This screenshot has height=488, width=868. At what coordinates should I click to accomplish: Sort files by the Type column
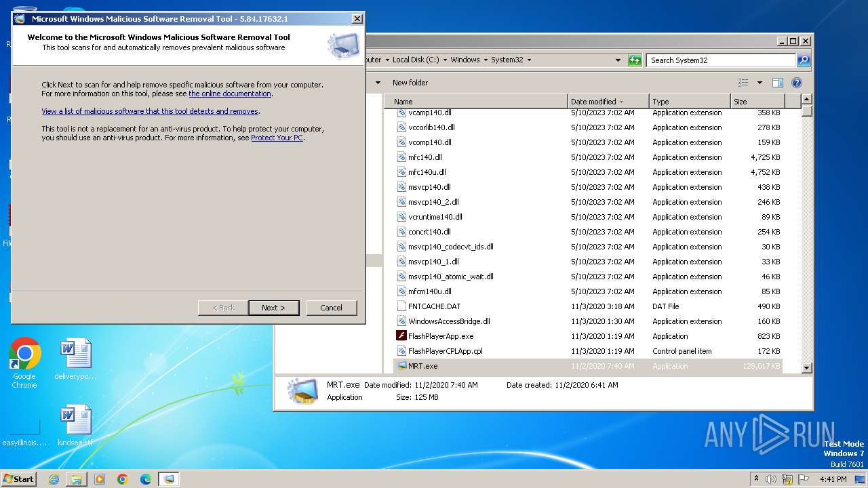point(690,102)
